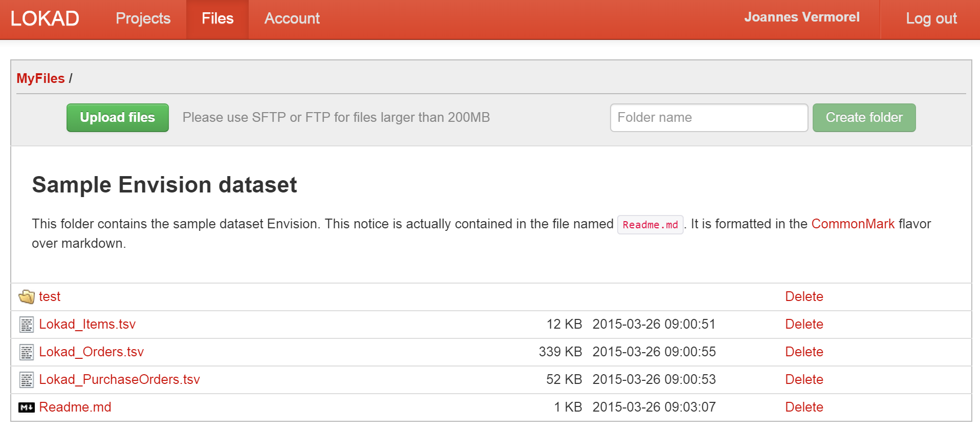Click the Readme.md markdown icon
980x430 pixels.
(x=26, y=407)
